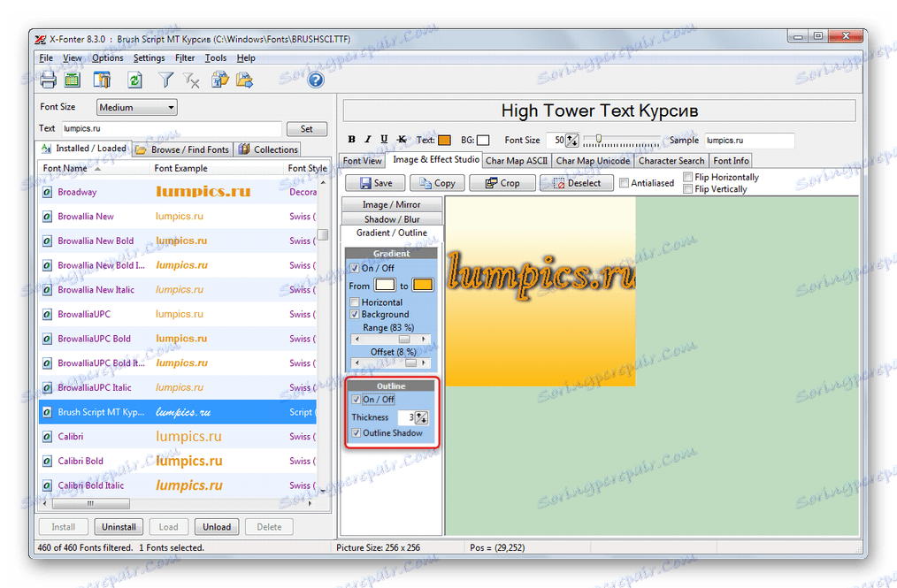Toggle Bold formatting icon
The height and width of the screenshot is (588, 897).
click(x=352, y=140)
